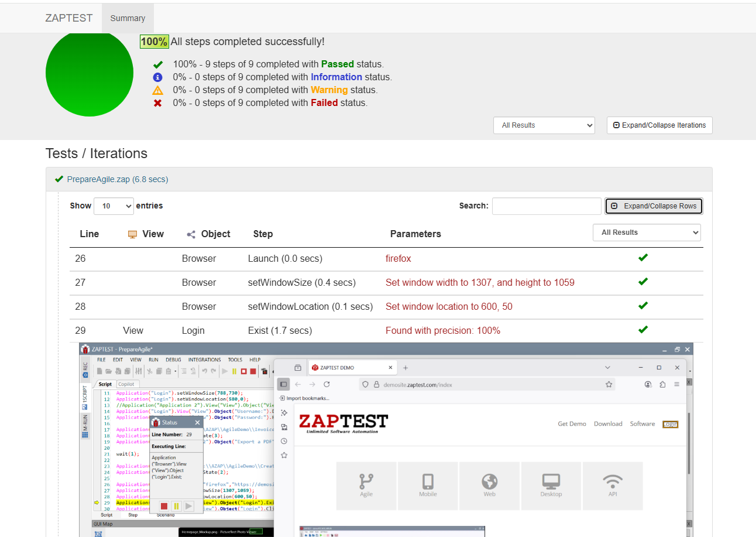Image resolution: width=756 pixels, height=537 pixels.
Task: Open the DEBUG menu in ZAPTEST screenshot
Action: coord(173,360)
